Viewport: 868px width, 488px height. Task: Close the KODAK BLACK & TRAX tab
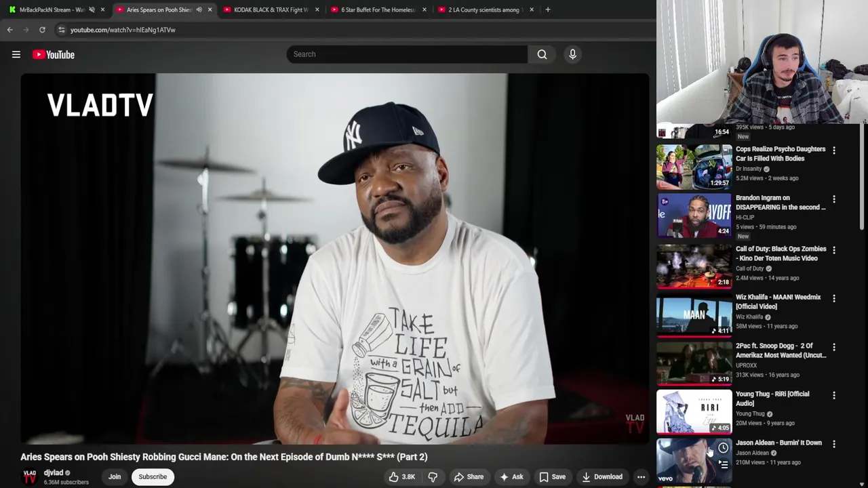coord(317,9)
